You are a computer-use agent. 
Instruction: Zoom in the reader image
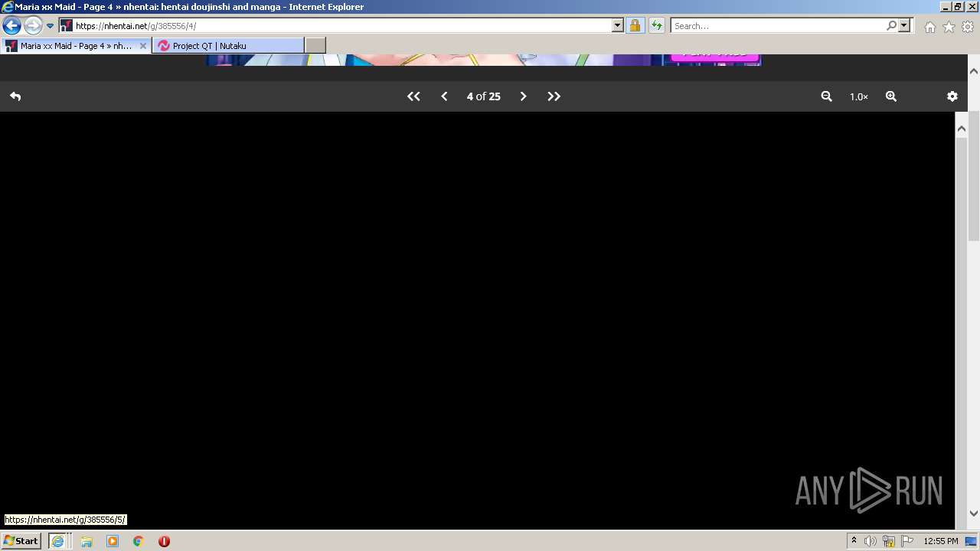[x=891, y=96]
